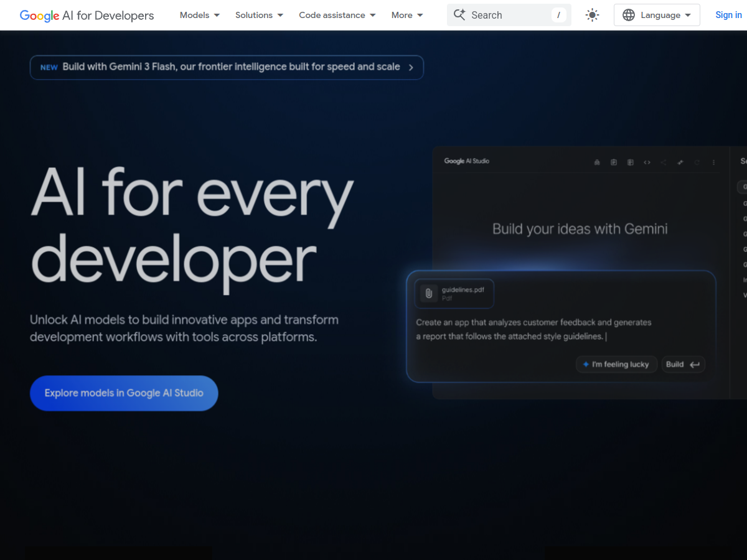Open the Build with Gemini 3 Flash announcement
747x560 pixels.
point(227,67)
